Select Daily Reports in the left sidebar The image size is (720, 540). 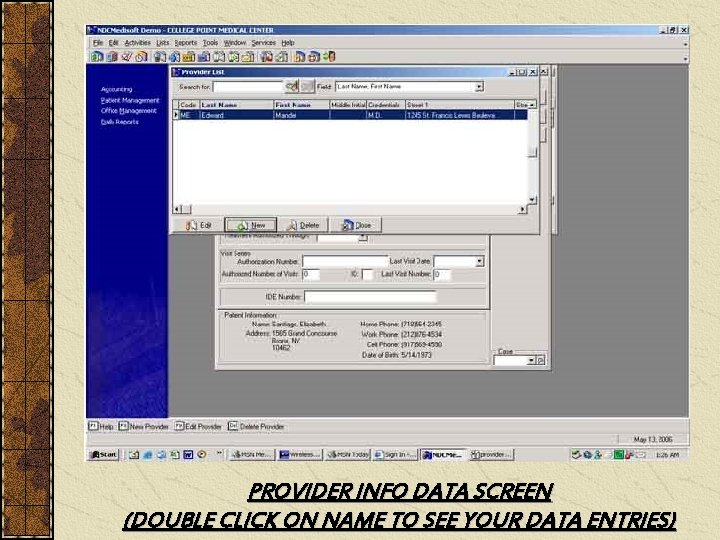click(x=119, y=122)
